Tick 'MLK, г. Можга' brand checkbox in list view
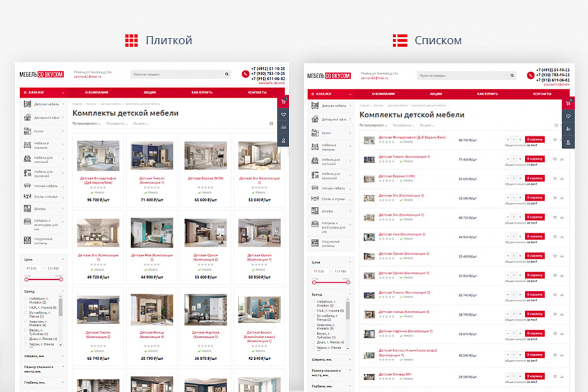The height and width of the screenshot is (392, 588). pyautogui.click(x=314, y=311)
